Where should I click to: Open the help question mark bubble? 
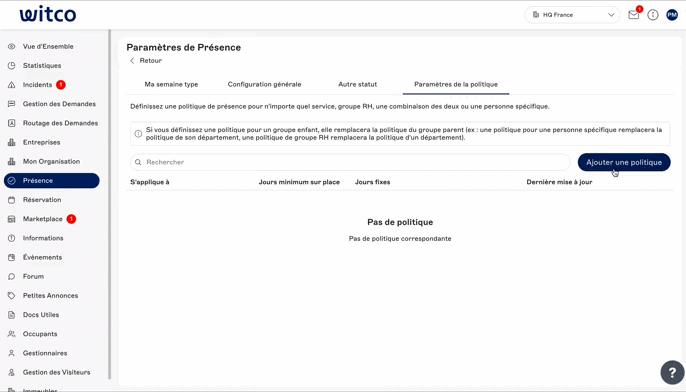[672, 372]
